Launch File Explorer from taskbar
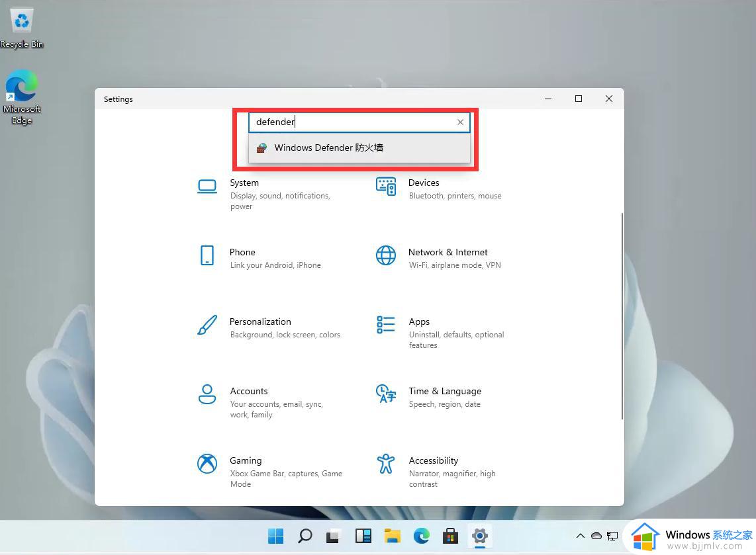 pyautogui.click(x=393, y=536)
